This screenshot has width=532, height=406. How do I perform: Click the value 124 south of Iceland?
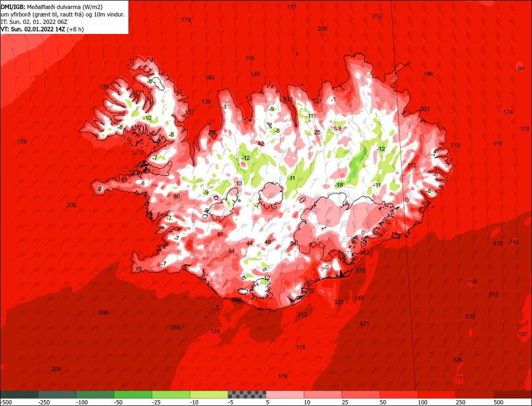point(215,331)
